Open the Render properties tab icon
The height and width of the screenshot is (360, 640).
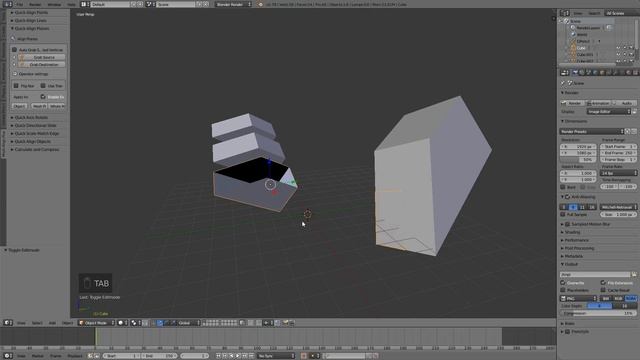click(x=575, y=73)
